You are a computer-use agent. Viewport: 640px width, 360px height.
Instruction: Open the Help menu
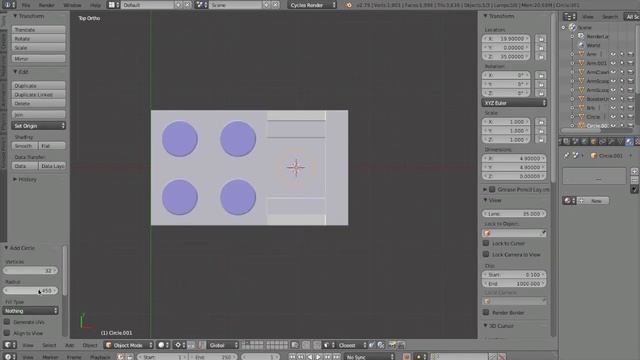[x=95, y=5]
